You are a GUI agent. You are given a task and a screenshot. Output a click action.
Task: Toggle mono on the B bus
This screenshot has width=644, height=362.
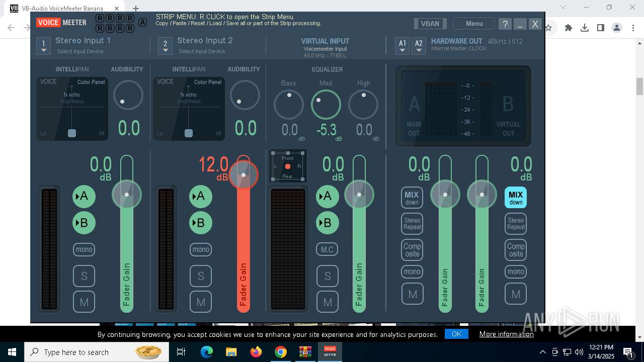pyautogui.click(x=516, y=271)
